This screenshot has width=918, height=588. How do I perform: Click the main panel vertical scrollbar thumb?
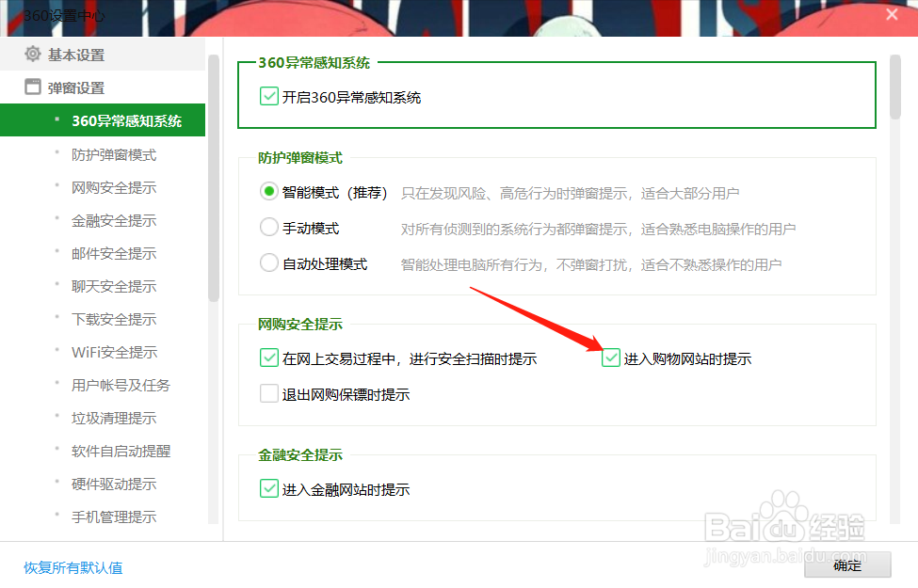pyautogui.click(x=894, y=87)
